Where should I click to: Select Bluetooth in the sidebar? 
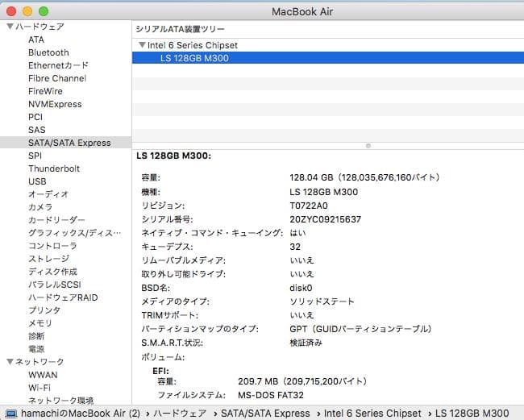click(49, 52)
